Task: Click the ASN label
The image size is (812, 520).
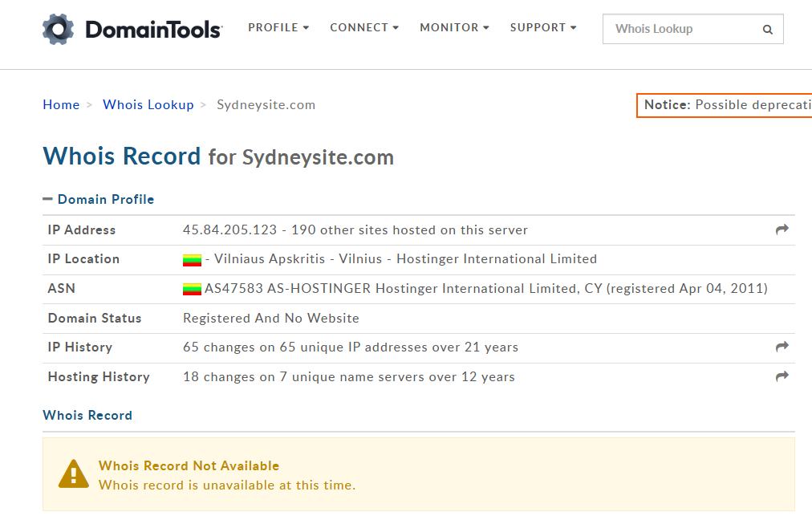Action: [61, 288]
